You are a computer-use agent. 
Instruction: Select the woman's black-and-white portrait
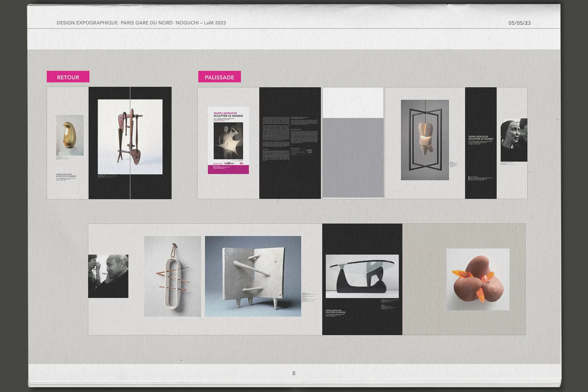(x=514, y=140)
